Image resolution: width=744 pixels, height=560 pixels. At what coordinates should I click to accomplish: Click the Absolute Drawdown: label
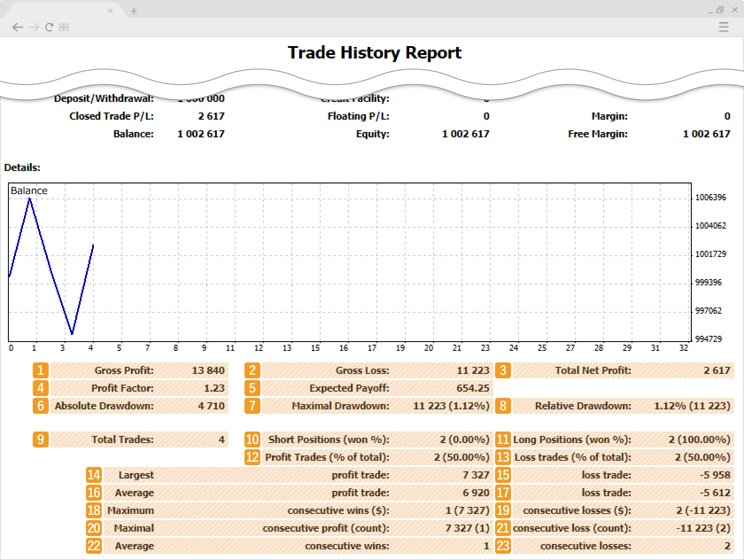point(104,406)
